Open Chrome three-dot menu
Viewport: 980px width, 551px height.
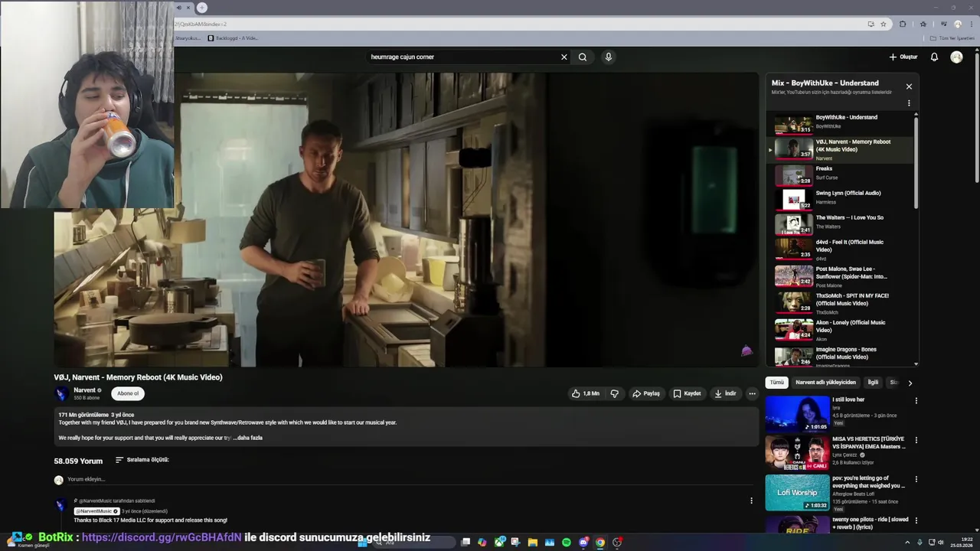972,24
